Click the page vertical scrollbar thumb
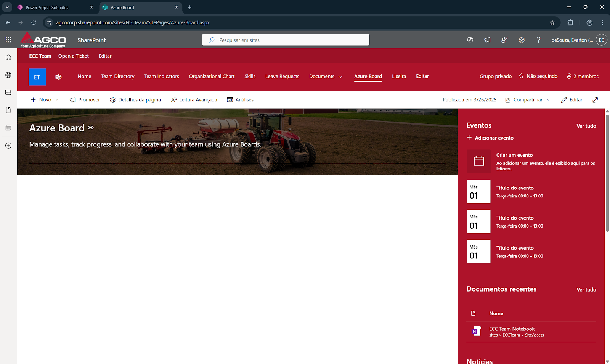This screenshot has height=364, width=610. pyautogui.click(x=607, y=173)
